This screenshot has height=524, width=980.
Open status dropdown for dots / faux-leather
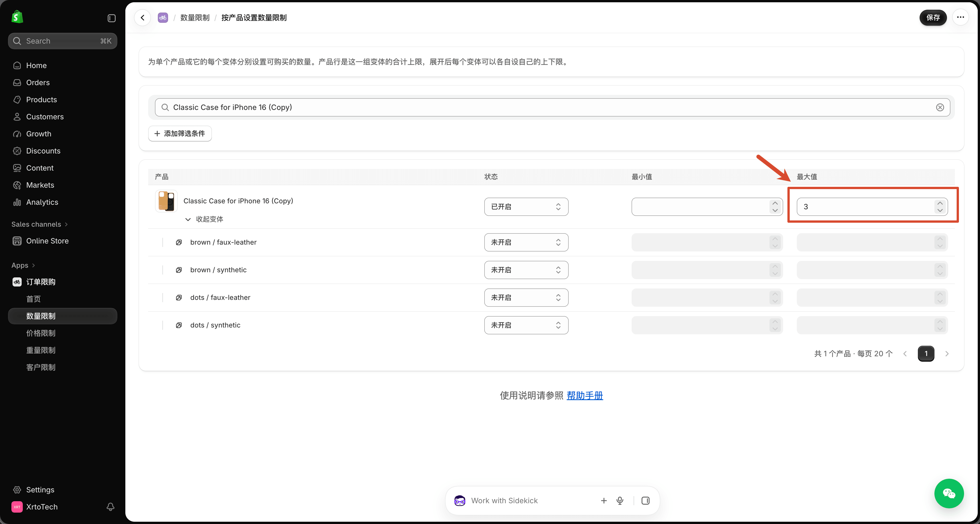[x=526, y=297]
